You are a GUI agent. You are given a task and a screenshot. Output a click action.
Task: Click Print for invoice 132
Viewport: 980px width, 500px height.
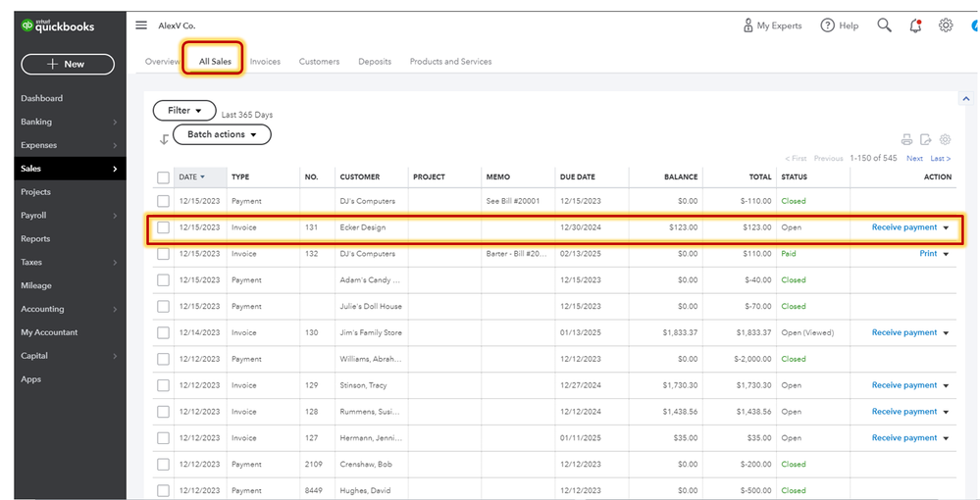point(928,254)
